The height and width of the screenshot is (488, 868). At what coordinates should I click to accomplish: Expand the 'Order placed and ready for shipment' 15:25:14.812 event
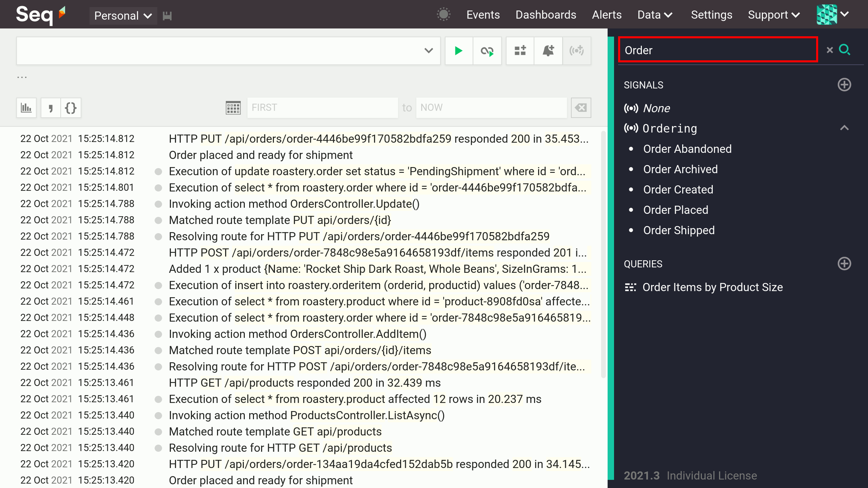[x=261, y=155]
